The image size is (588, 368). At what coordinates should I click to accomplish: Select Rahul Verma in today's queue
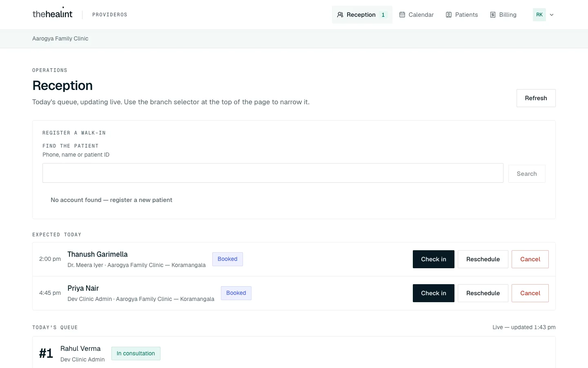80,348
